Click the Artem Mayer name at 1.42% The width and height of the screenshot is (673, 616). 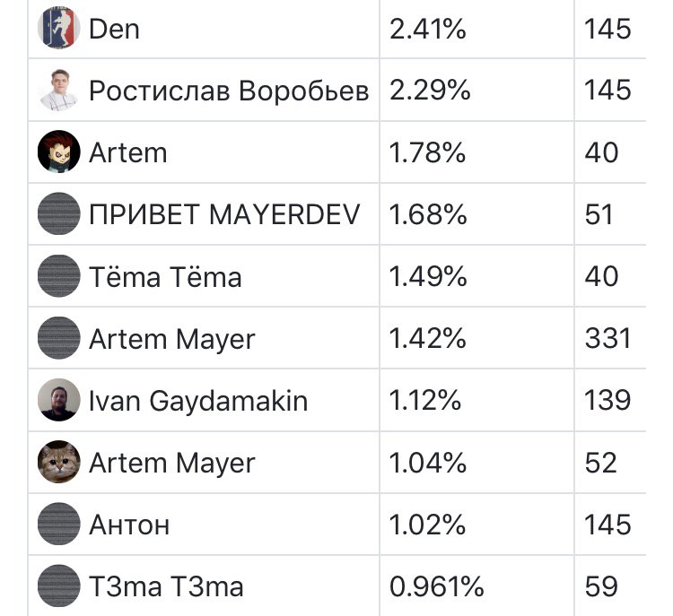172,340
